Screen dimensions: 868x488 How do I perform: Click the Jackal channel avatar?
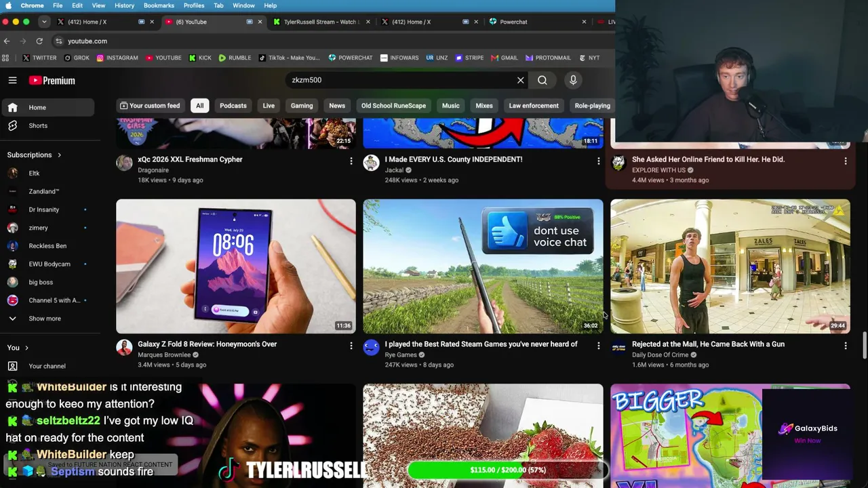point(371,163)
